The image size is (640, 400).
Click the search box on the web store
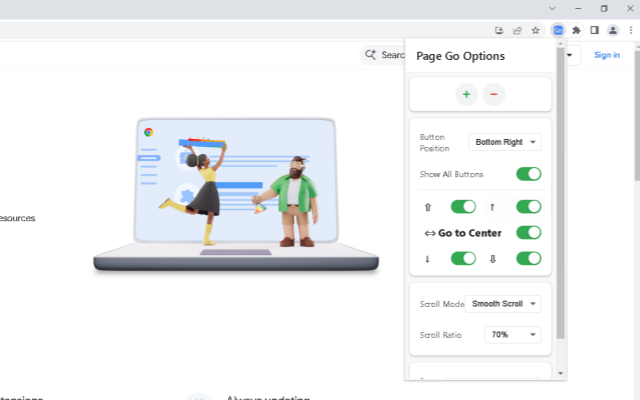[382, 55]
